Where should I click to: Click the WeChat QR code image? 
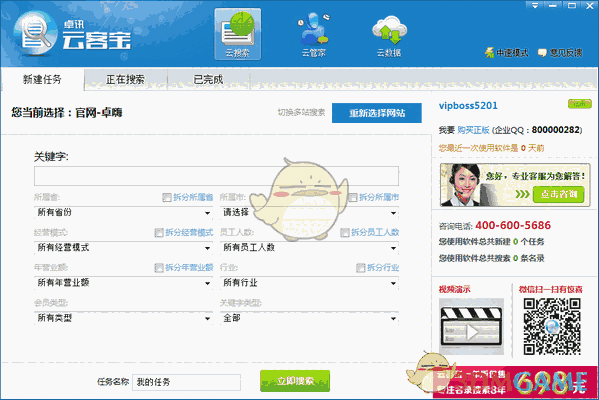coord(552,326)
